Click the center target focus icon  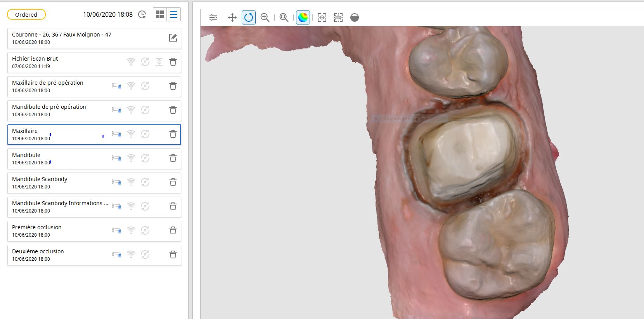point(322,17)
